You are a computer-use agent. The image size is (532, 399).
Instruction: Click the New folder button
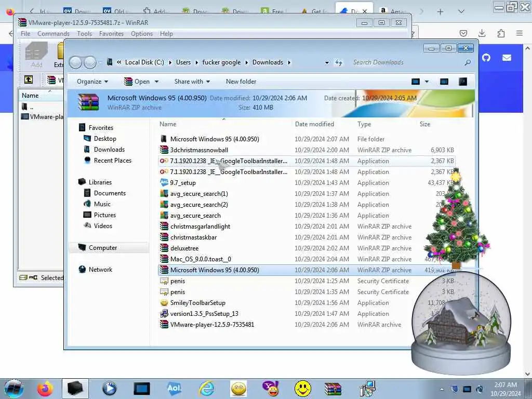241,82
